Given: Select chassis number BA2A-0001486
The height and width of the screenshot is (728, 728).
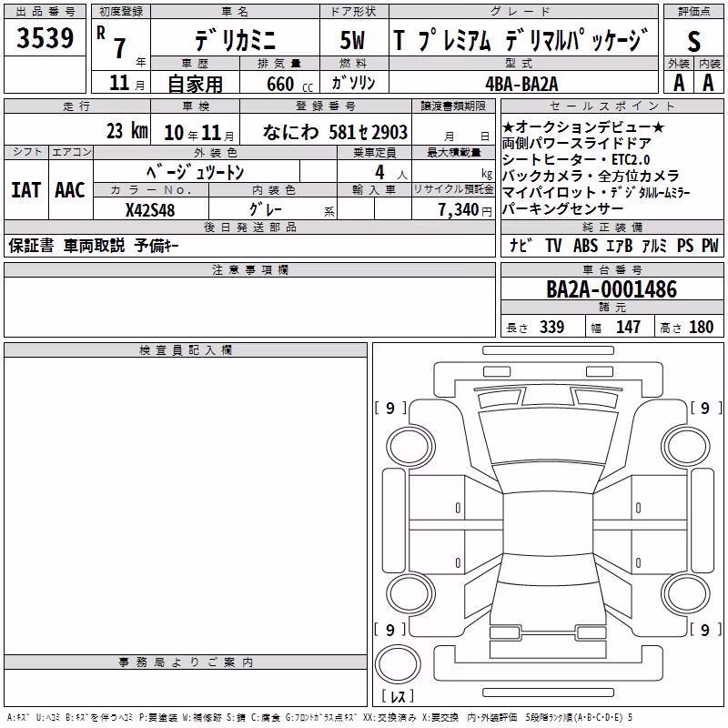Looking at the screenshot, I should (612, 289).
